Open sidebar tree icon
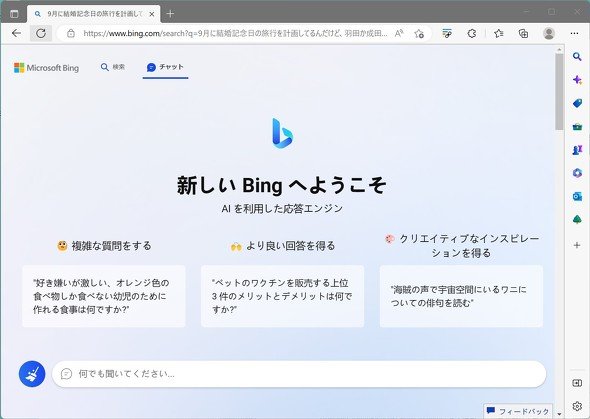This screenshot has width=590, height=419. tap(577, 220)
